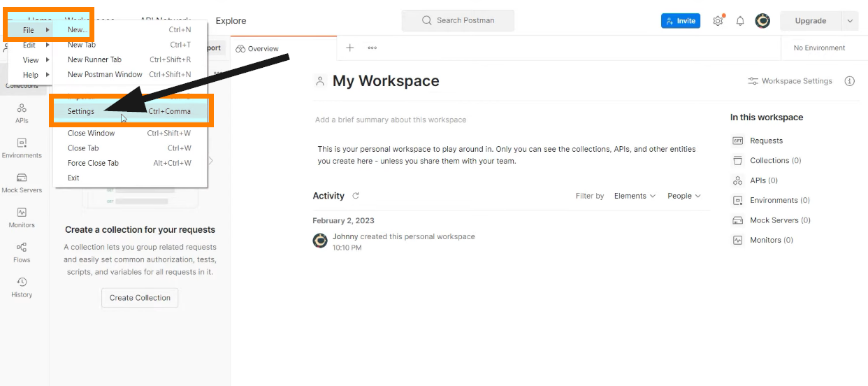Open Monitors in the sidebar

tap(22, 217)
